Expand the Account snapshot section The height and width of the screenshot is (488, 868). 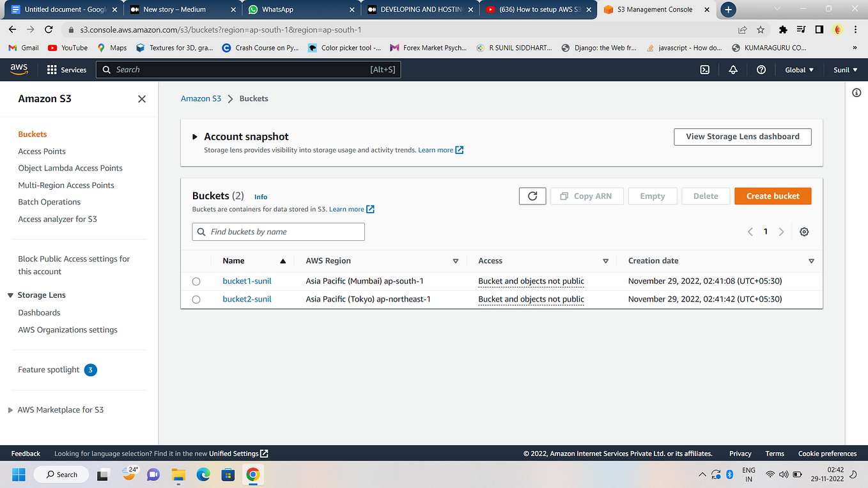[x=195, y=136]
